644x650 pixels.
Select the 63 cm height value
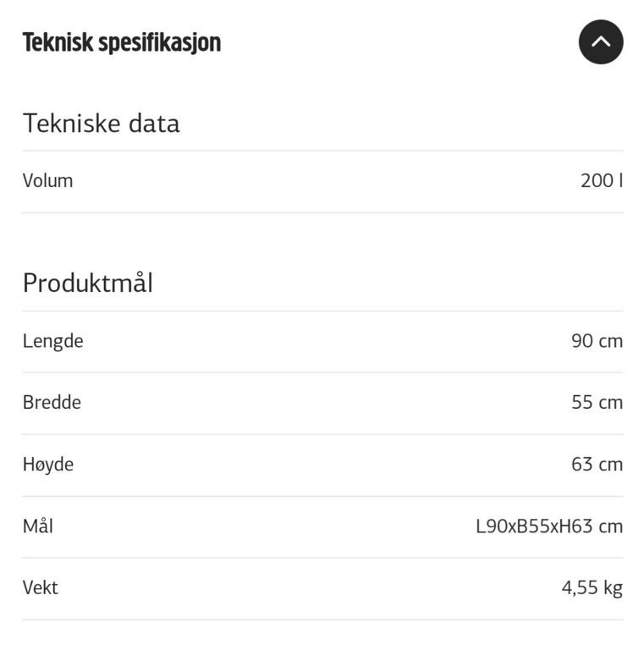point(597,465)
